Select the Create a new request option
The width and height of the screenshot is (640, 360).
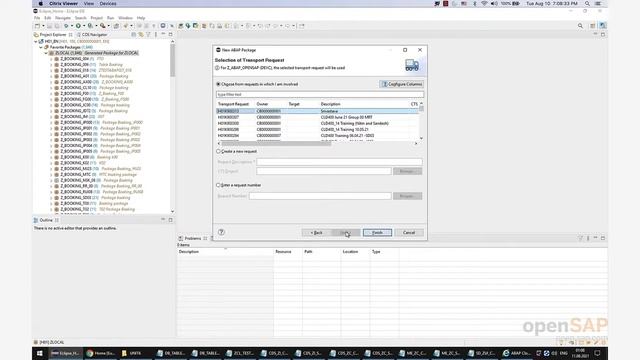218,151
